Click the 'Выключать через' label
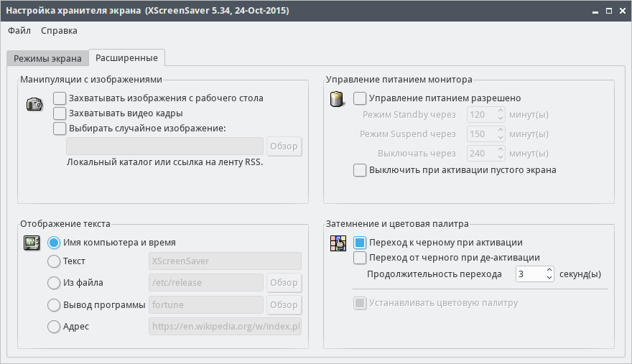 pyautogui.click(x=417, y=154)
